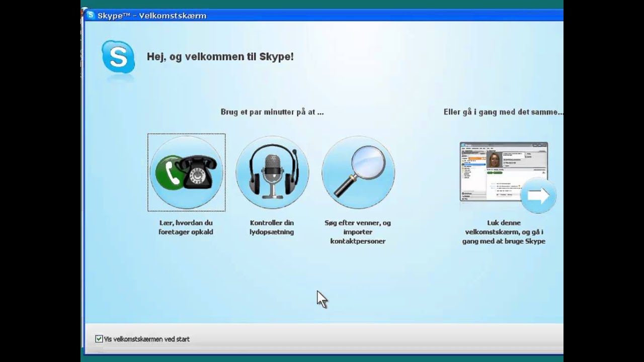Click the Skype icon in the title bar
644x362 pixels.
pos(91,15)
